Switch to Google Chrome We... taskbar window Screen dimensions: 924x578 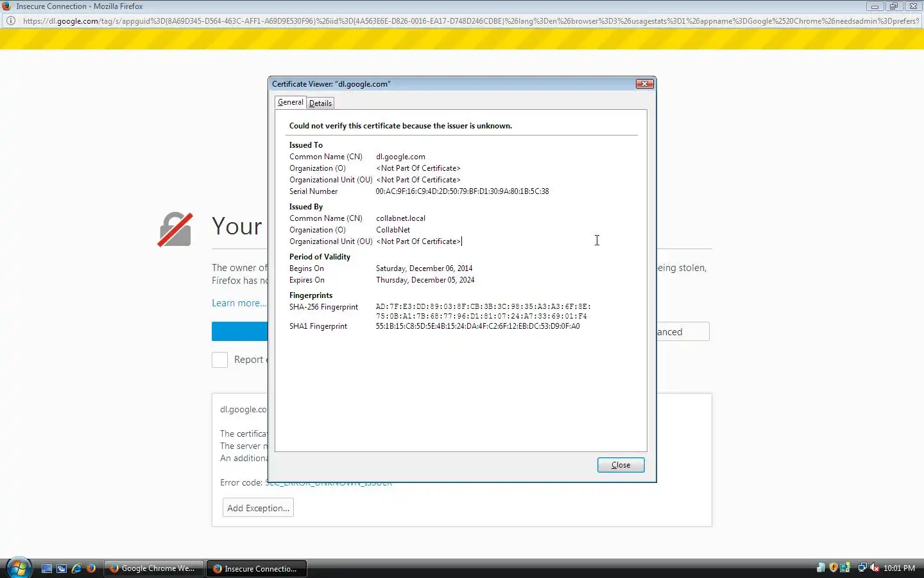click(153, 568)
